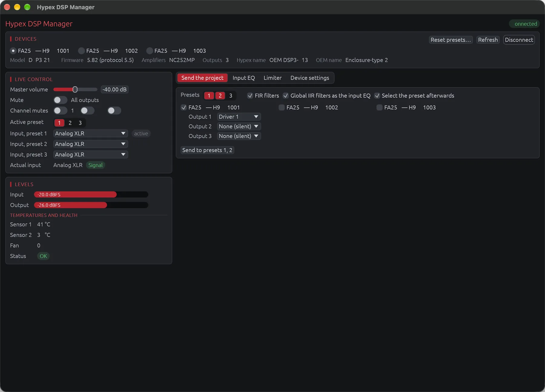Toggle preset 2 in the Presets selector
Screen dimensions: 545x392
(220, 96)
